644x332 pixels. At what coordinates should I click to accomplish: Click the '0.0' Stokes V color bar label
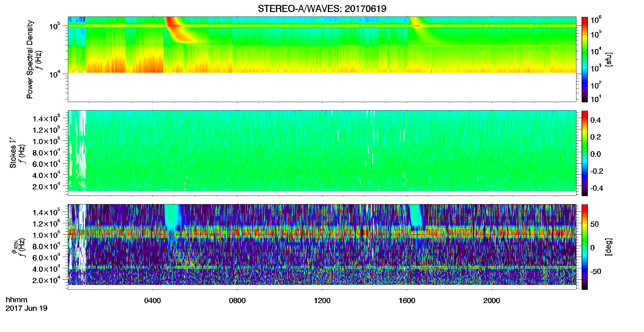tap(595, 154)
